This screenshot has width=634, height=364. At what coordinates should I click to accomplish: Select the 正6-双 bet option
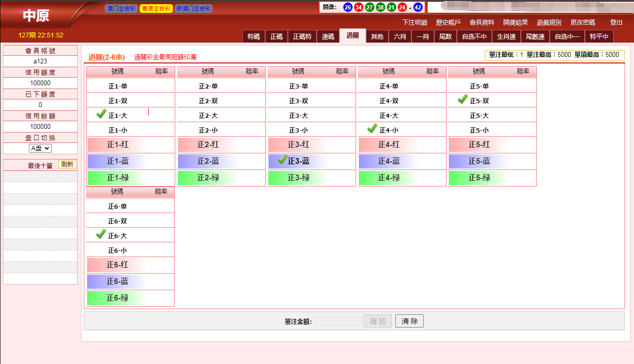click(117, 221)
